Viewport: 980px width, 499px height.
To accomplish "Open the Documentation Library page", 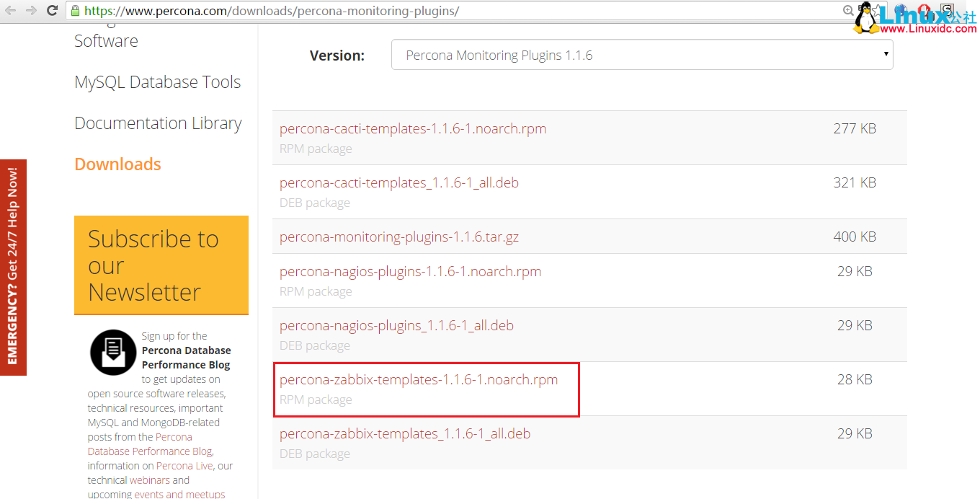I will click(158, 123).
